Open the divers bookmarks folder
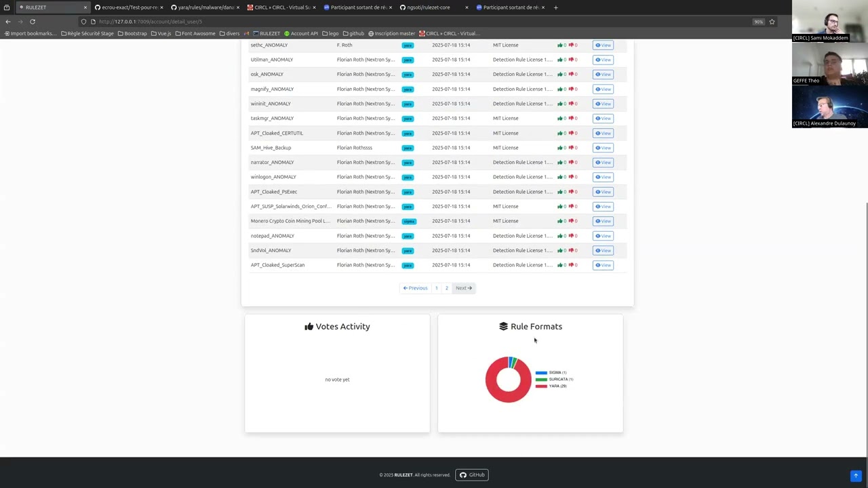Screen dimensions: 868x488 (x=229, y=33)
